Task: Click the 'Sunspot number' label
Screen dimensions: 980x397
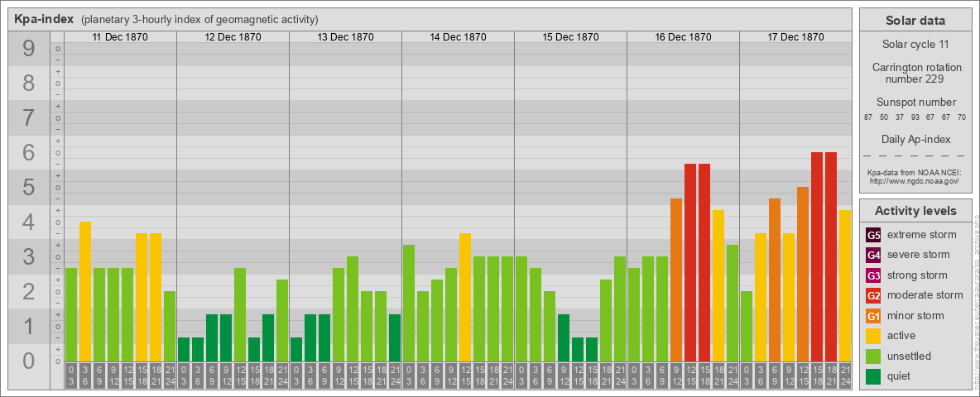Action: (x=915, y=103)
